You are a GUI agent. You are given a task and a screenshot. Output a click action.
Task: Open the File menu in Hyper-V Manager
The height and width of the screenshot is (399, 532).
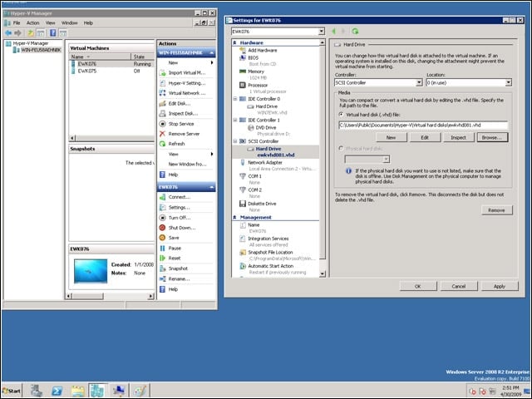[17, 22]
